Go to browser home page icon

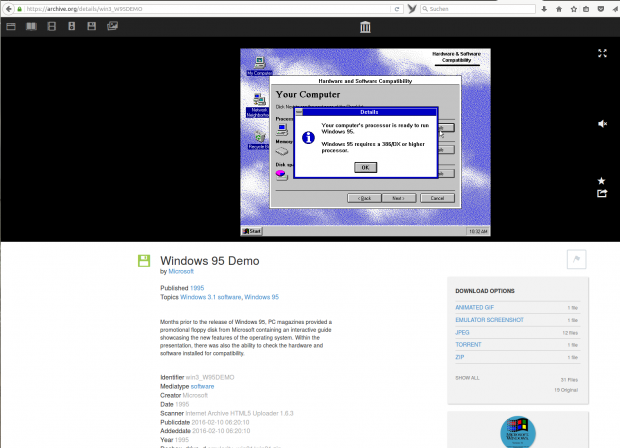coord(559,9)
